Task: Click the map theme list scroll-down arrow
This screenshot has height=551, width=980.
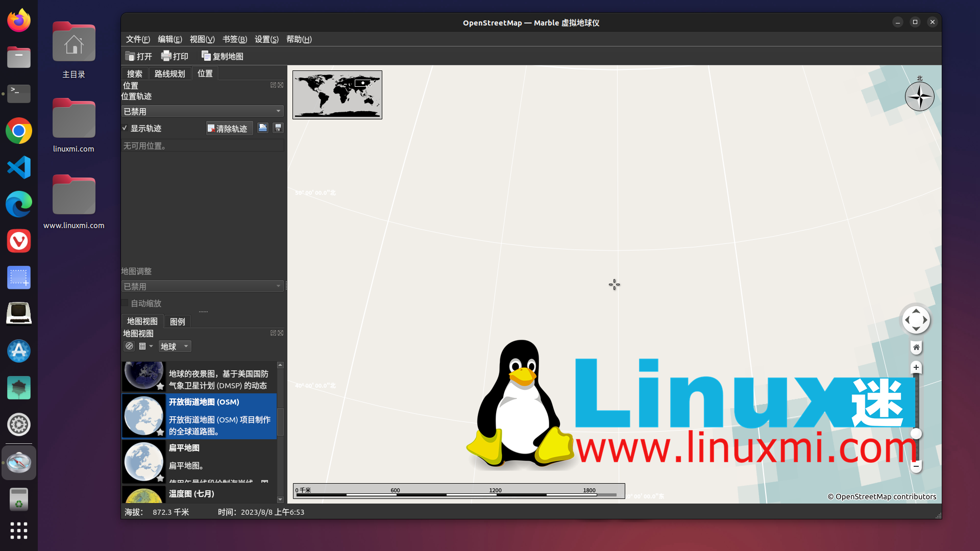Action: click(x=280, y=499)
